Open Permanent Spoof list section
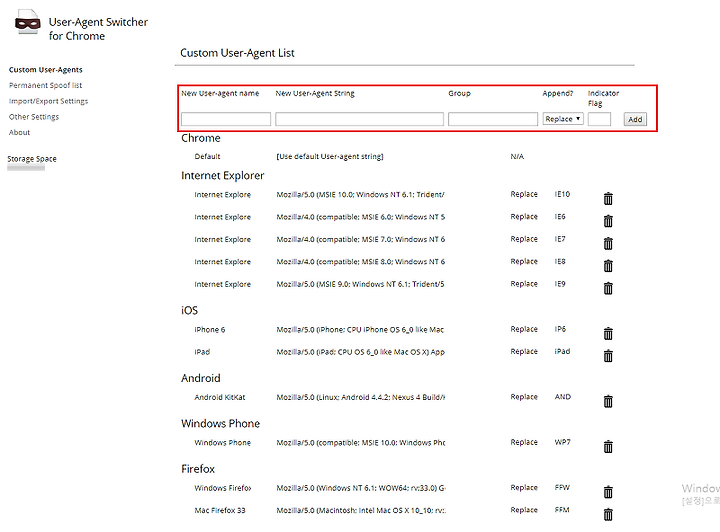The width and height of the screenshot is (720, 532). (45, 85)
